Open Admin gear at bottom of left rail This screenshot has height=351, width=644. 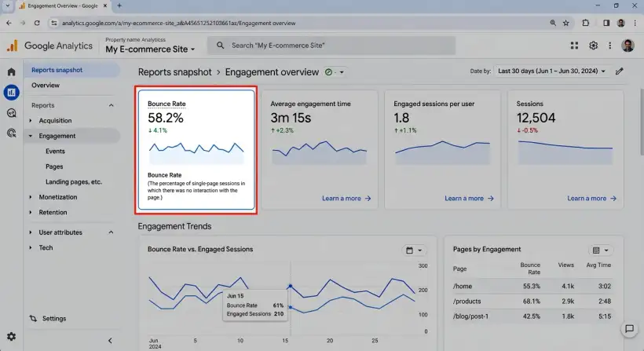[x=11, y=337]
